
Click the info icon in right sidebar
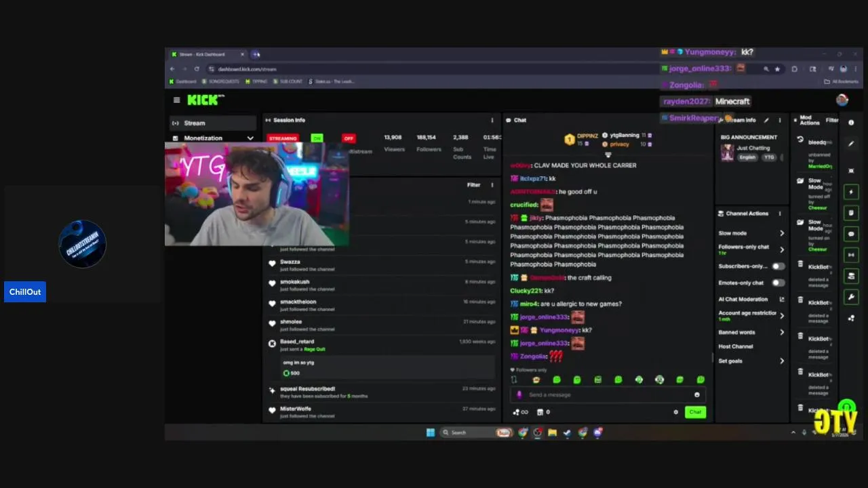[x=851, y=123]
